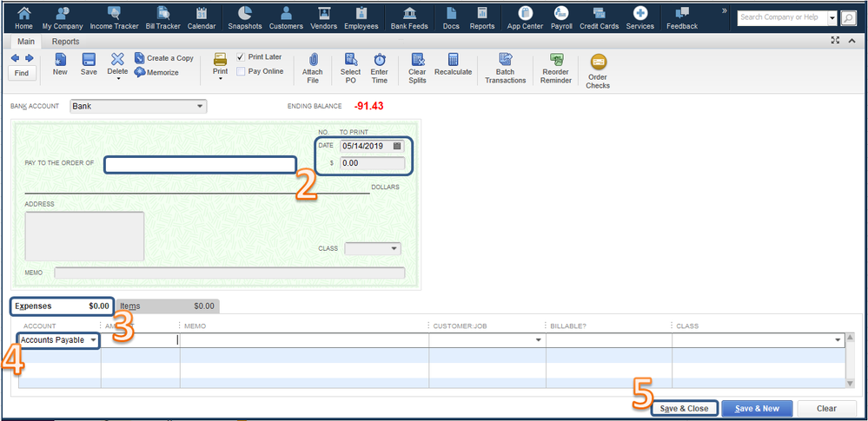The height and width of the screenshot is (421, 868).
Task: Open the Customers center
Action: coord(286,17)
